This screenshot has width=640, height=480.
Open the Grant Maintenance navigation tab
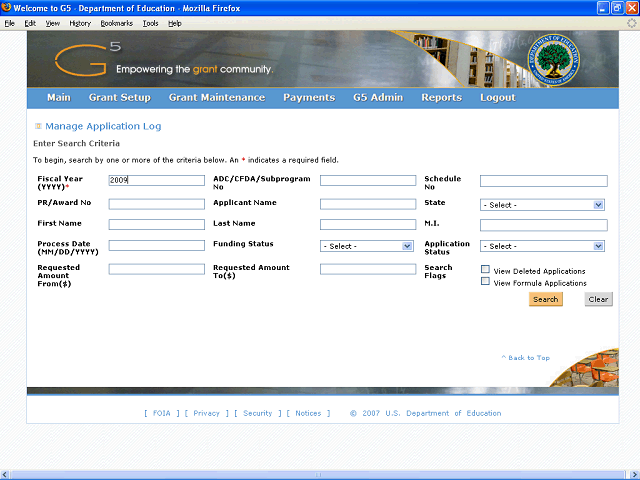(x=217, y=98)
